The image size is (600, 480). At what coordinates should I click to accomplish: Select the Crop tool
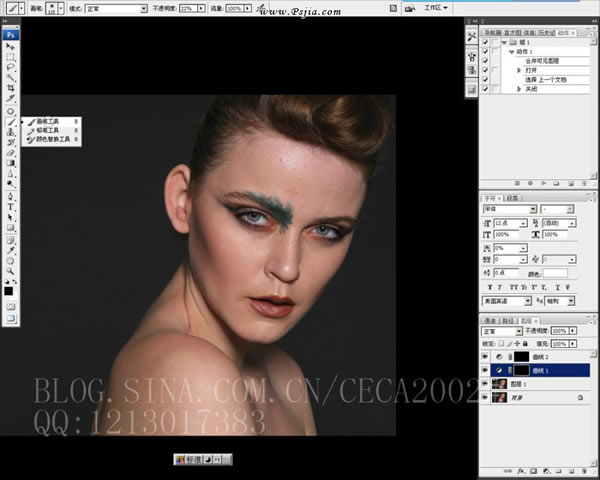point(10,88)
